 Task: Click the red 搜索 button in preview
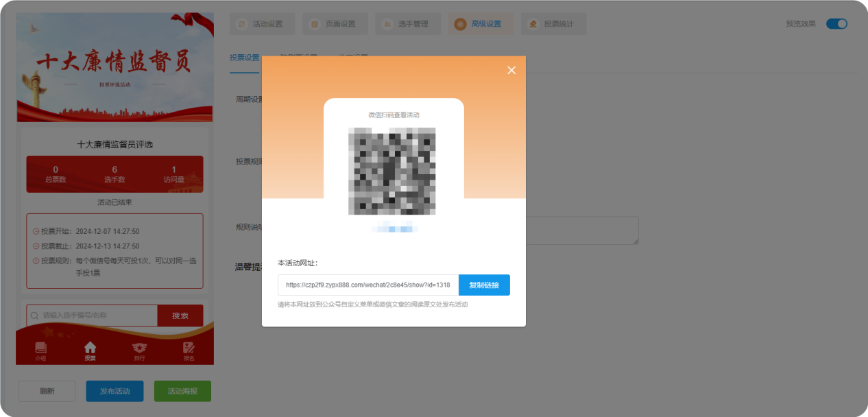pyautogui.click(x=180, y=315)
